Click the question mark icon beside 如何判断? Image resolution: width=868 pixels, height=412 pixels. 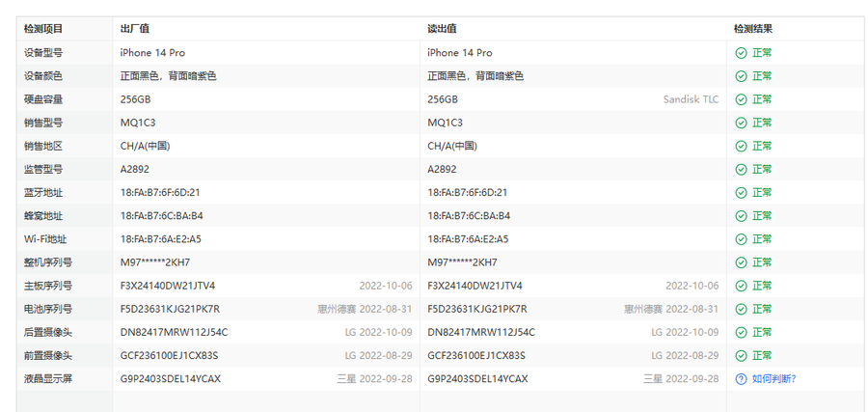click(741, 379)
